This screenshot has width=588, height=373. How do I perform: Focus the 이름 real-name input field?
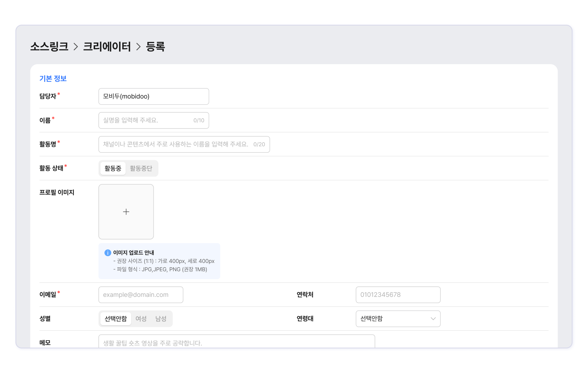point(146,120)
